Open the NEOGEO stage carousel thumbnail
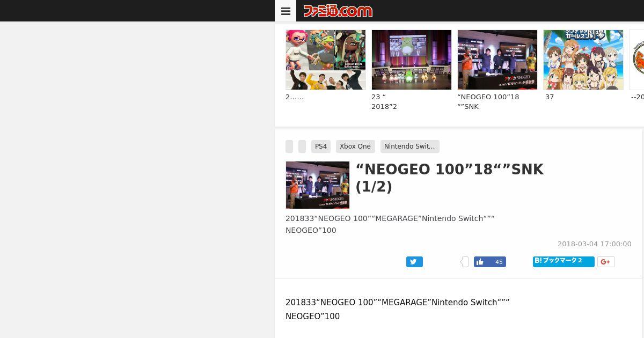644x338 pixels. pos(497,60)
